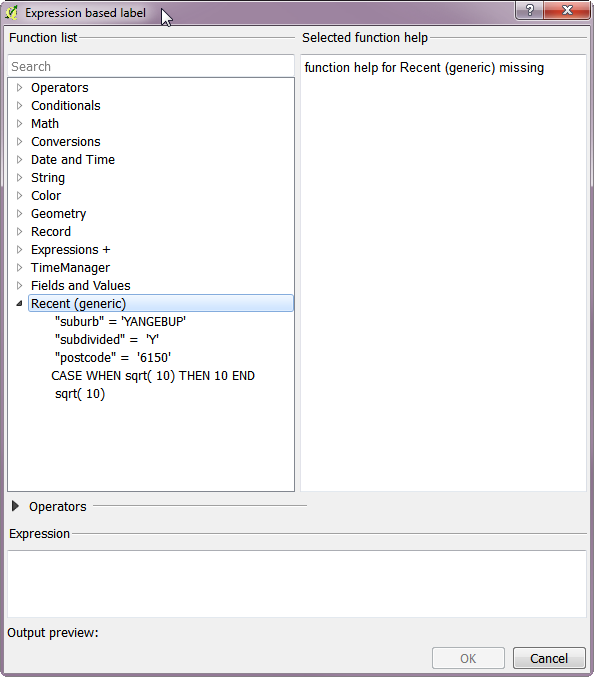The width and height of the screenshot is (594, 677).
Task: Expand the Math function group
Action: [x=19, y=124]
